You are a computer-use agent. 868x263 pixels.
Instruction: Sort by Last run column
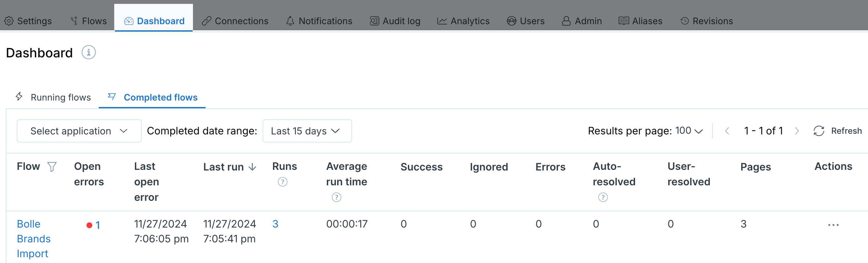coord(230,167)
